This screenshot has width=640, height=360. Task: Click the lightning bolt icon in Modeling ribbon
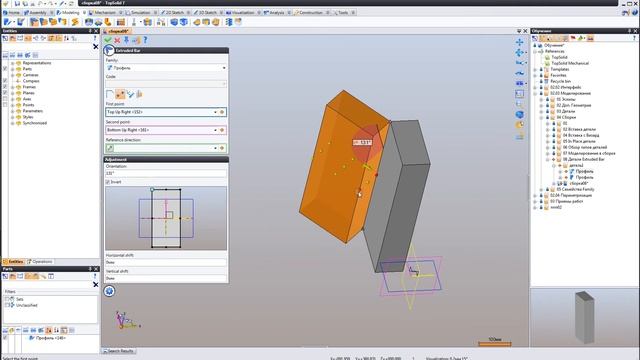pyautogui.click(x=75, y=22)
